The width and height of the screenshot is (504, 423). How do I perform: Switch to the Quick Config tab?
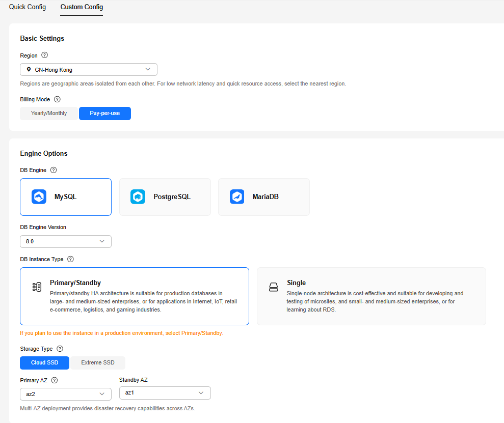[x=28, y=7]
